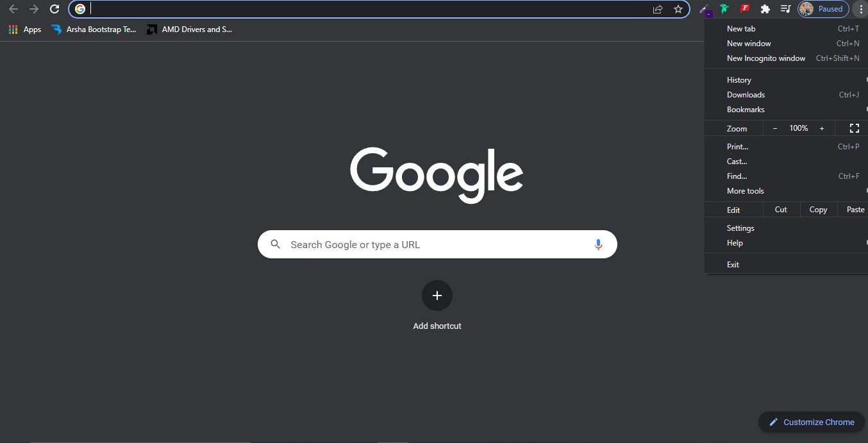Open the Arsha Bootstrap Te... bookmark
868x443 pixels.
click(x=94, y=29)
